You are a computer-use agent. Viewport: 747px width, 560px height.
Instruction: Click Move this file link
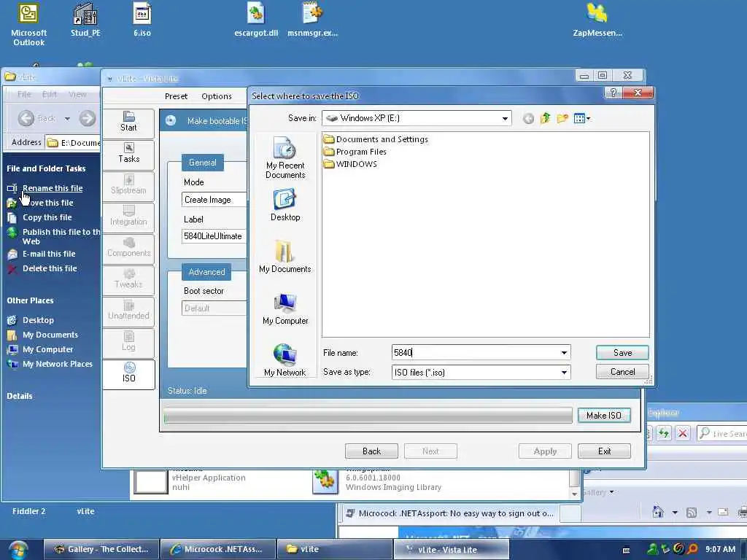coord(47,203)
